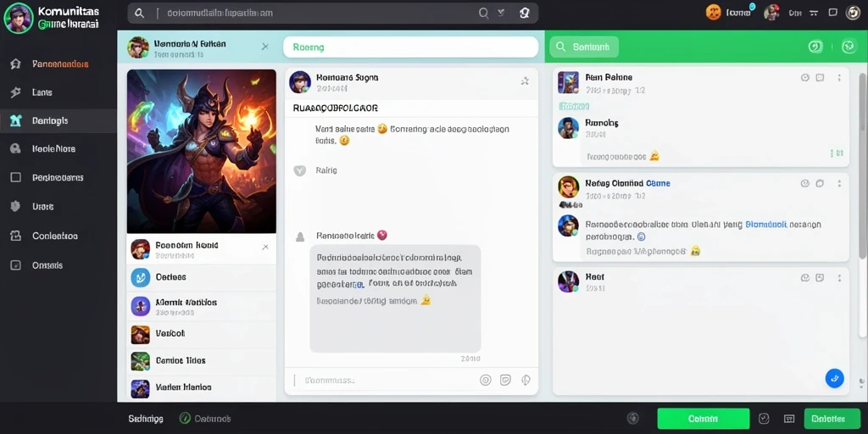868x434 pixels.
Task: Click the checkmark icon between the bottom green buttons
Action: pyautogui.click(x=764, y=419)
